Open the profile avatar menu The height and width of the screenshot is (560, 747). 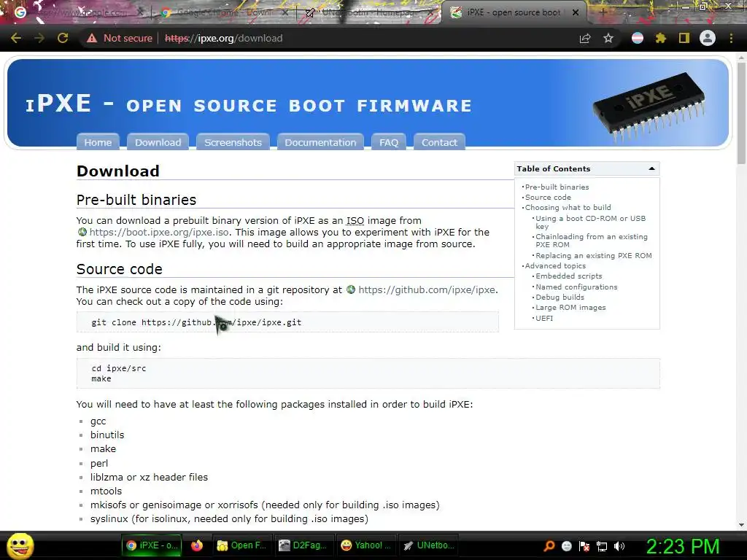pyautogui.click(x=708, y=38)
